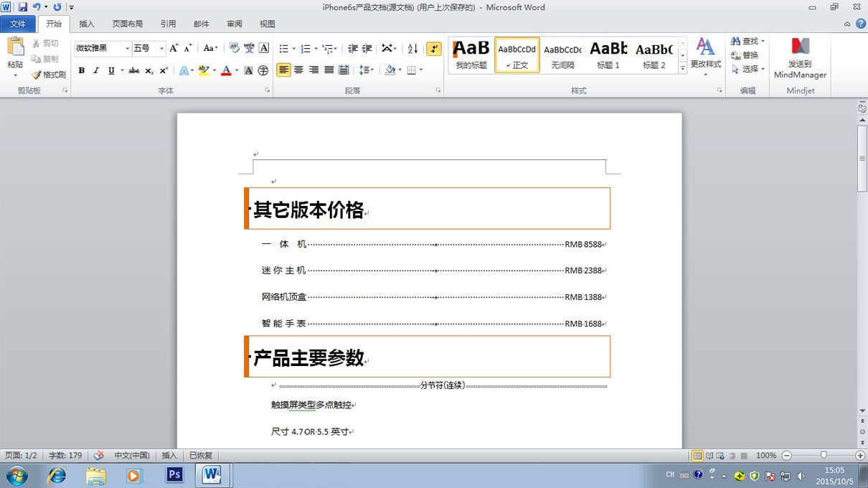Justify paragraph text
This screenshot has width=868, height=488.
coord(329,70)
